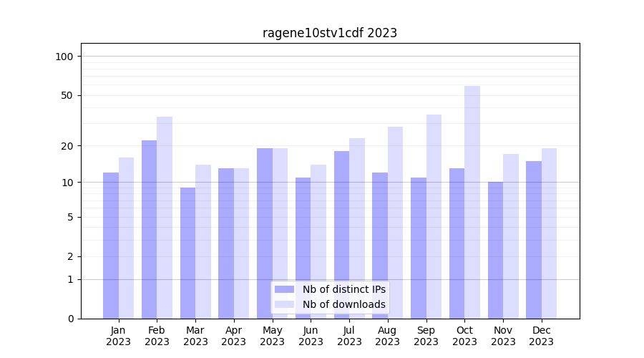Select the Dec 2023 downloads bar
This screenshot has height=358, width=644.
click(x=549, y=233)
